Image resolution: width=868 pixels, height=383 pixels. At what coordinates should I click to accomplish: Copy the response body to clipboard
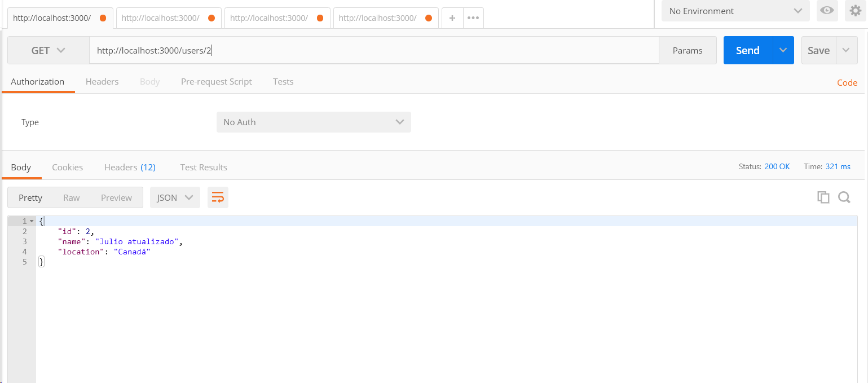tap(823, 197)
